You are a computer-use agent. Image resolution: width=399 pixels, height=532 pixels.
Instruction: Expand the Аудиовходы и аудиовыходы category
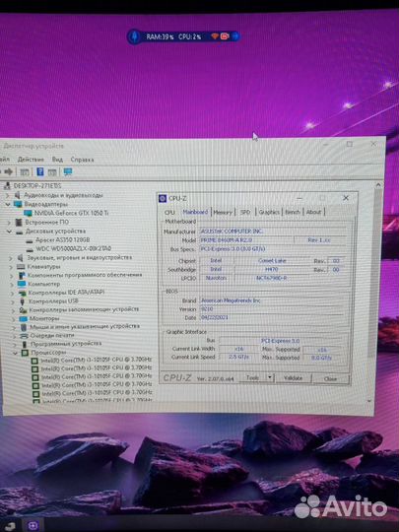7,195
